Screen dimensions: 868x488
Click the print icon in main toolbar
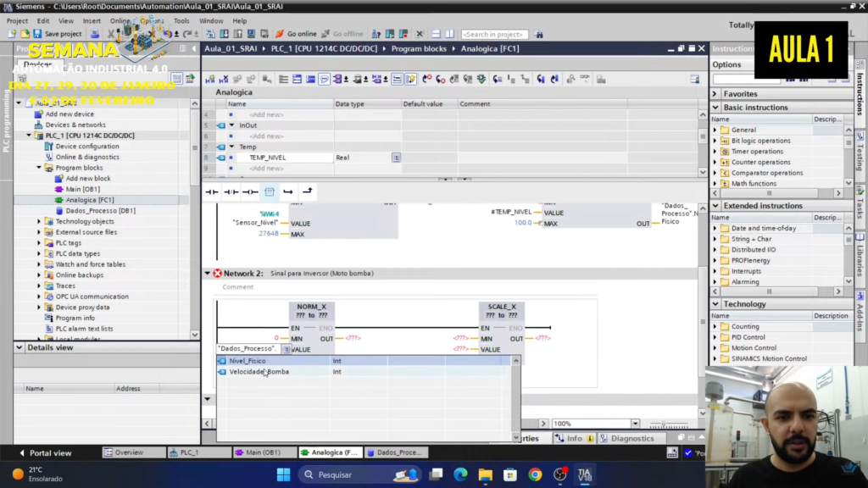[x=95, y=34]
